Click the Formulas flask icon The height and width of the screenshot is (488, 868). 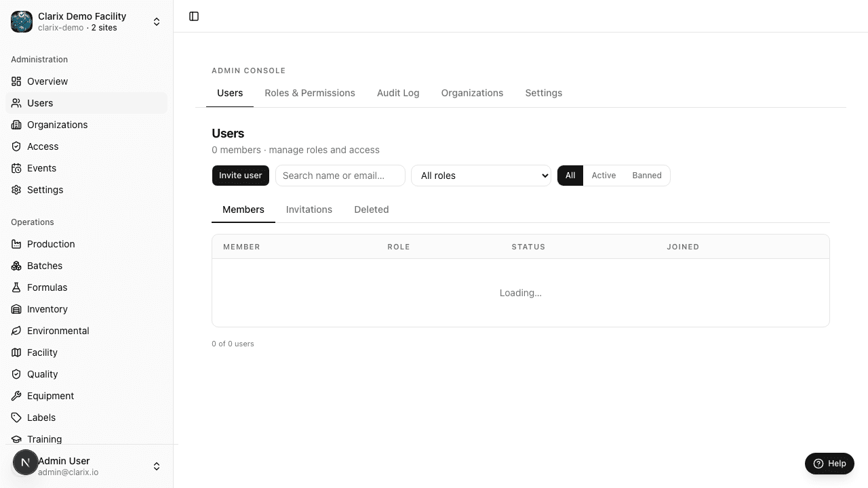[x=16, y=287]
